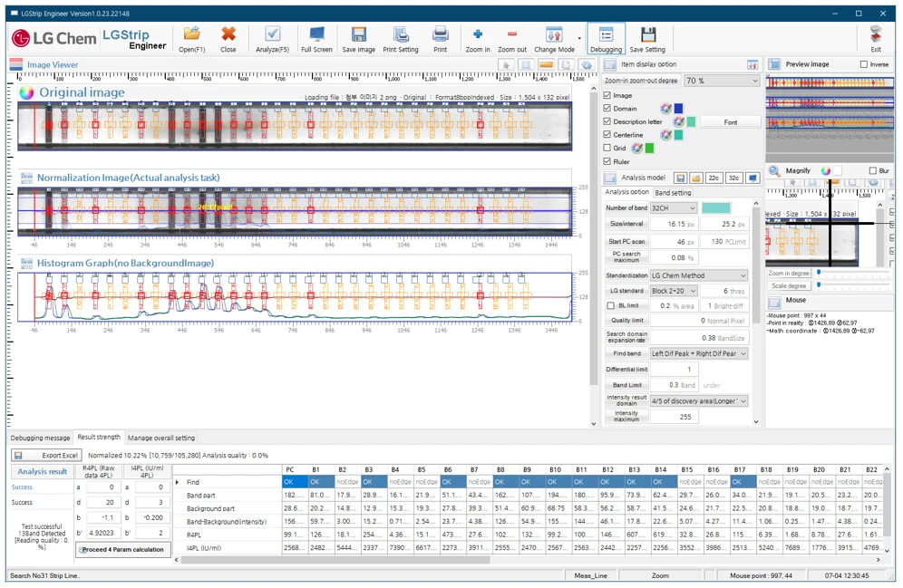903x588 pixels.
Task: Open a file with Open(F1)
Action: click(x=191, y=39)
